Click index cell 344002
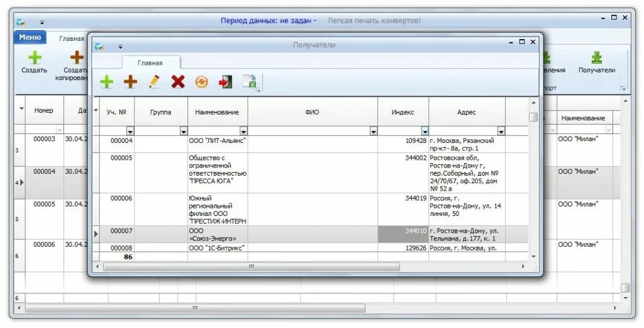The height and width of the screenshot is (328, 644). tap(403, 172)
